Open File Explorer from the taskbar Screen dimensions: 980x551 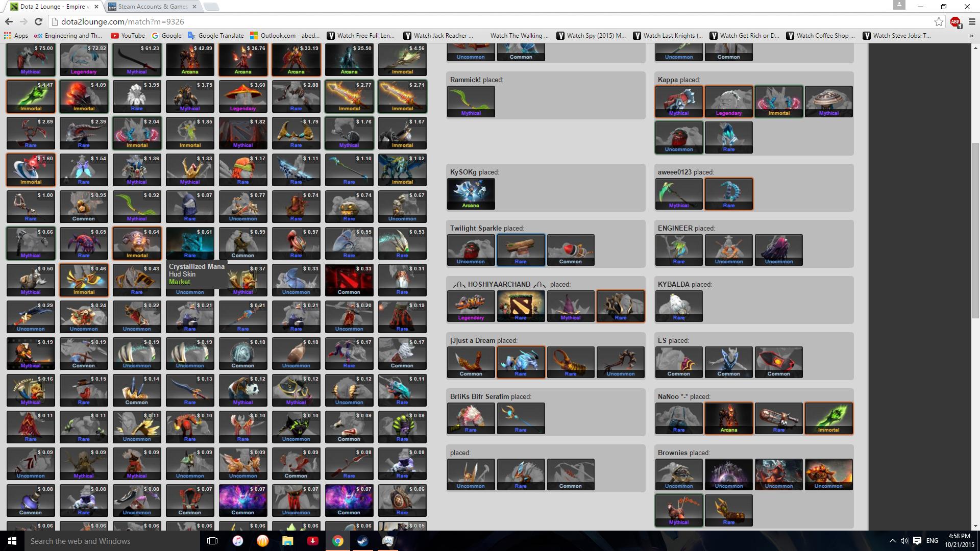tap(288, 541)
